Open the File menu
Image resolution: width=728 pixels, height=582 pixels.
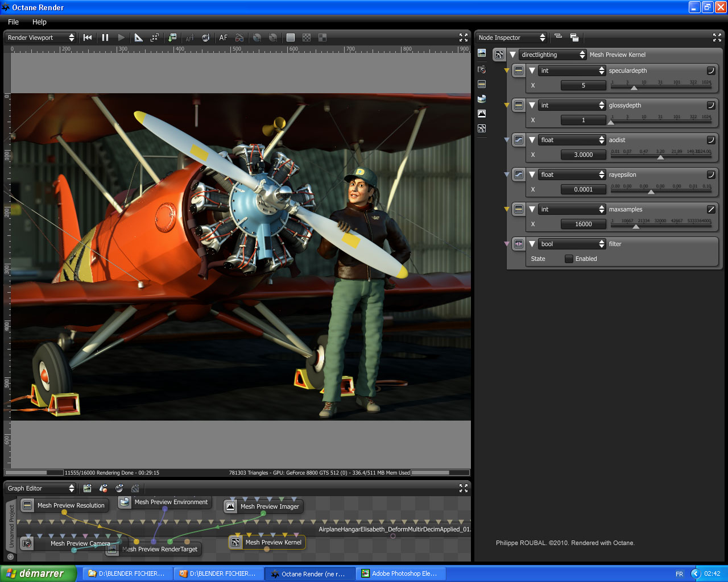click(x=13, y=22)
